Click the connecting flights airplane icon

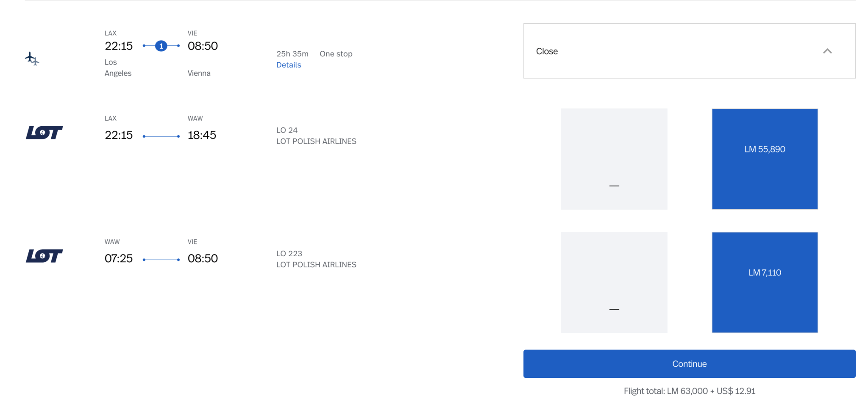point(32,59)
